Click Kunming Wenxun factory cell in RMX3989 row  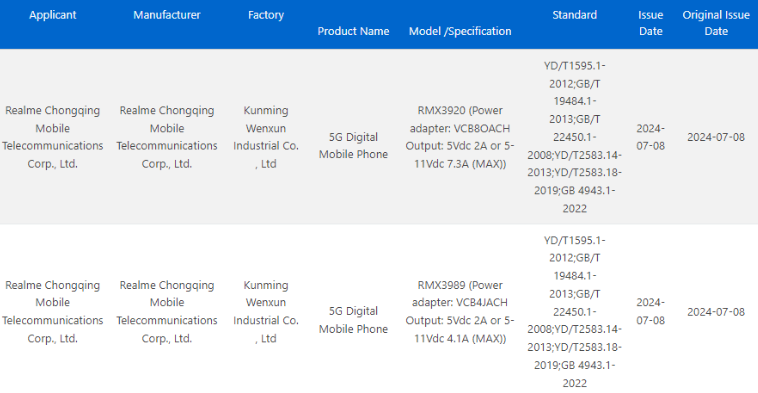pyautogui.click(x=266, y=312)
